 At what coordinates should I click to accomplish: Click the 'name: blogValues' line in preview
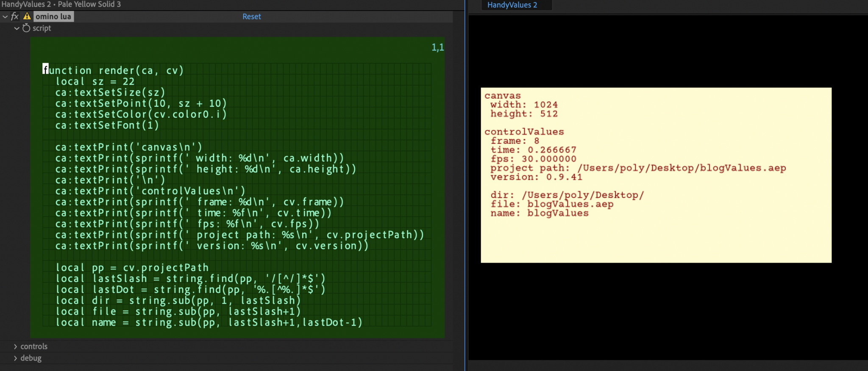(539, 213)
